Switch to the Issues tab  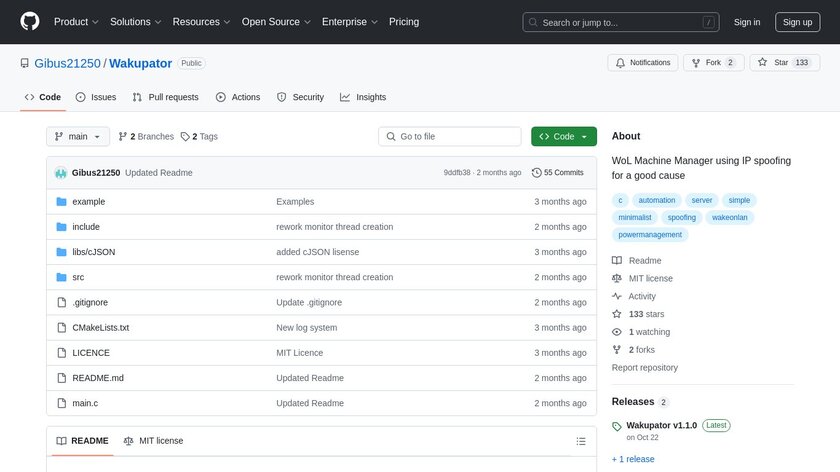[96, 97]
